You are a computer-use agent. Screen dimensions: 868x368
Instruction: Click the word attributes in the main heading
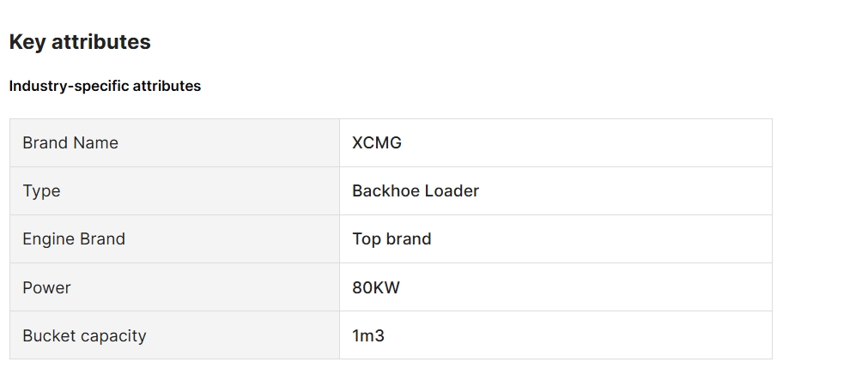[x=100, y=42]
